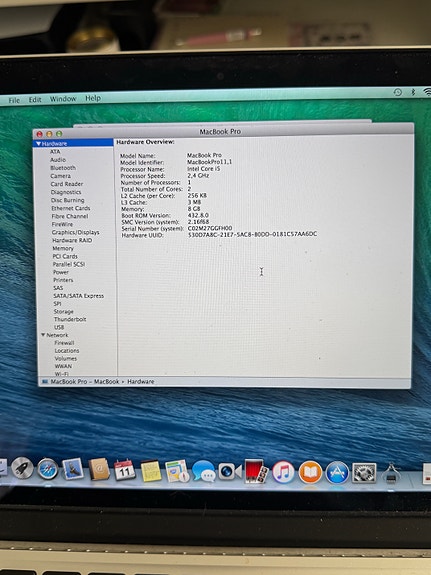
Task: Open Launchpad rocket icon in Dock
Action: [x=22, y=468]
